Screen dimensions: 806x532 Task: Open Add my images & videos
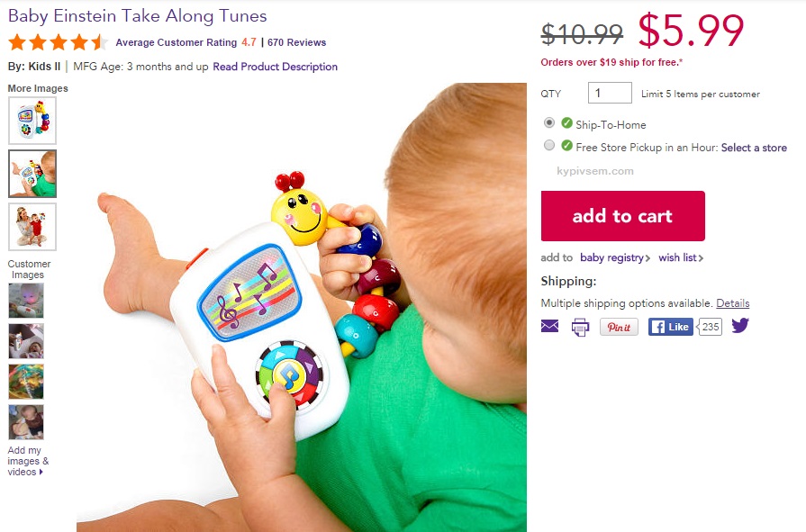[x=28, y=461]
